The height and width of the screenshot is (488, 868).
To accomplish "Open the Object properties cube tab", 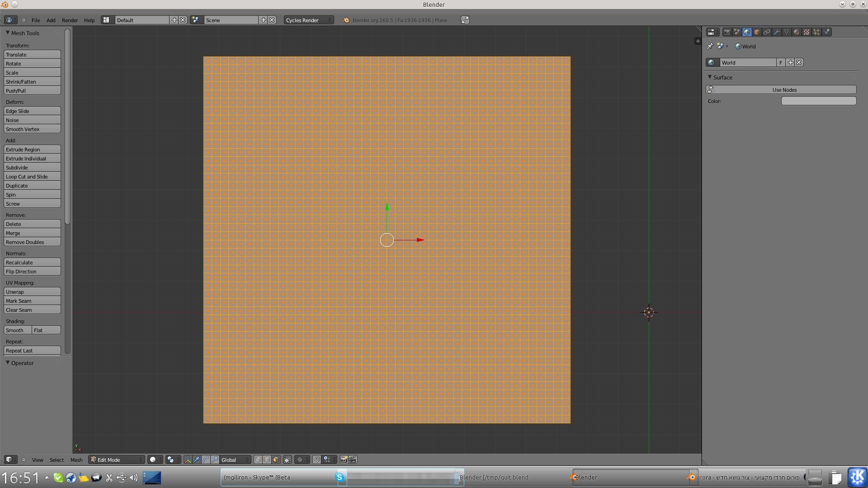I will (757, 32).
